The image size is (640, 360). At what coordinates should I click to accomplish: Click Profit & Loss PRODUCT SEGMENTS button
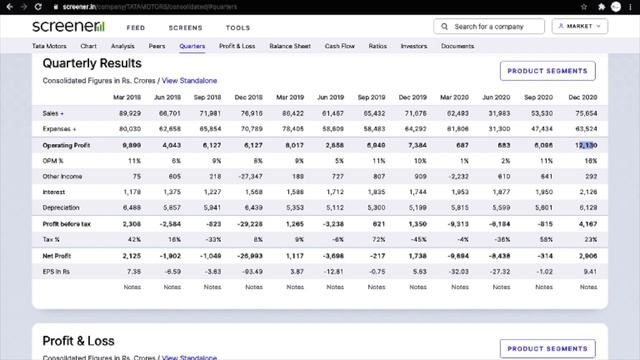pyautogui.click(x=547, y=349)
